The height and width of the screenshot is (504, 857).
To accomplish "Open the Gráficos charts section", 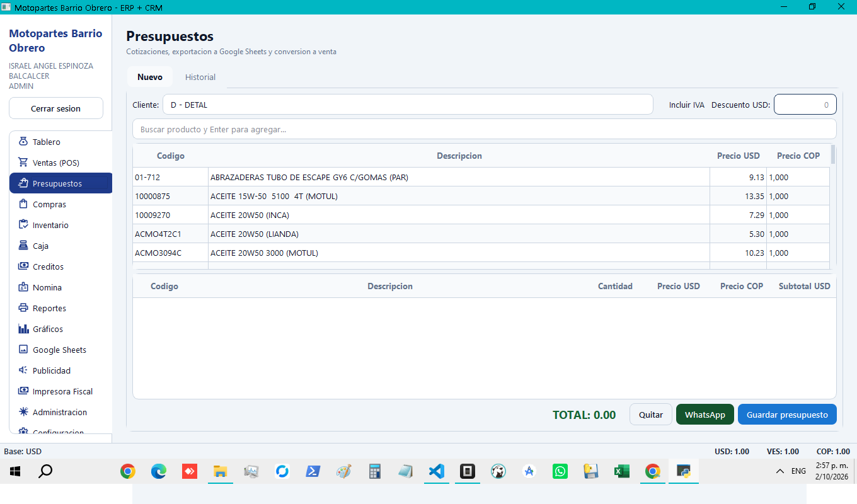I will coord(60,329).
